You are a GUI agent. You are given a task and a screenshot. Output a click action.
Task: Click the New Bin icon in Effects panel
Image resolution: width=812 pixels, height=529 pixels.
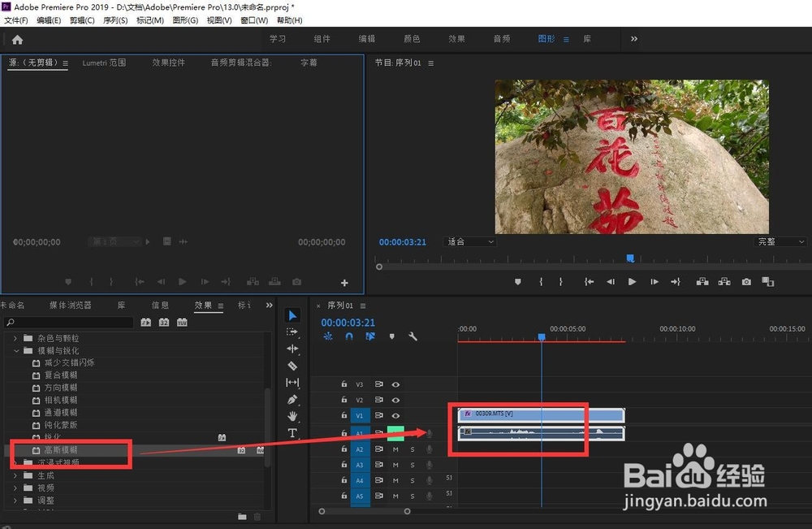[242, 516]
